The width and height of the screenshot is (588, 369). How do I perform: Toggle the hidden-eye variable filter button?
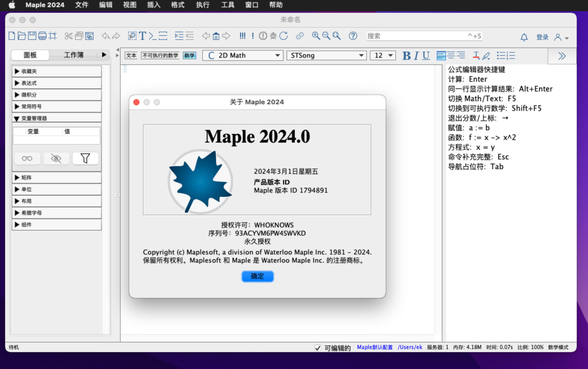coord(56,158)
